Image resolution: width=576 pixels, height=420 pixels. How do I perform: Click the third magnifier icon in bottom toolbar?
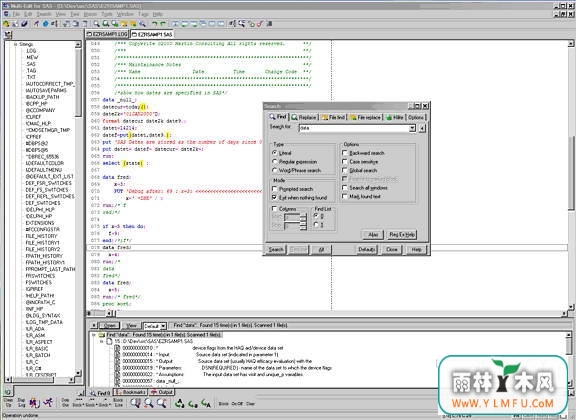pos(162,403)
